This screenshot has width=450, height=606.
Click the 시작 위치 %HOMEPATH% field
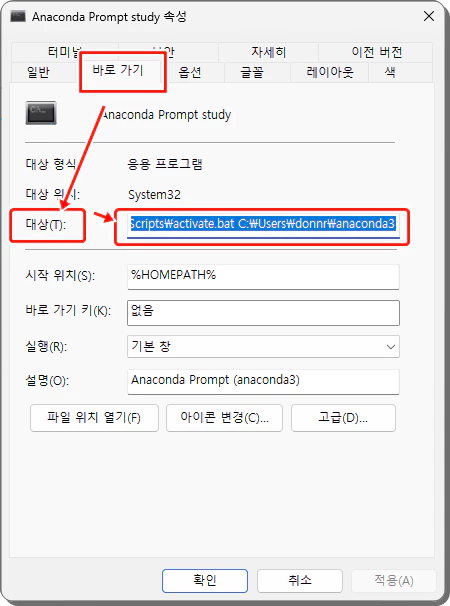coord(263,277)
